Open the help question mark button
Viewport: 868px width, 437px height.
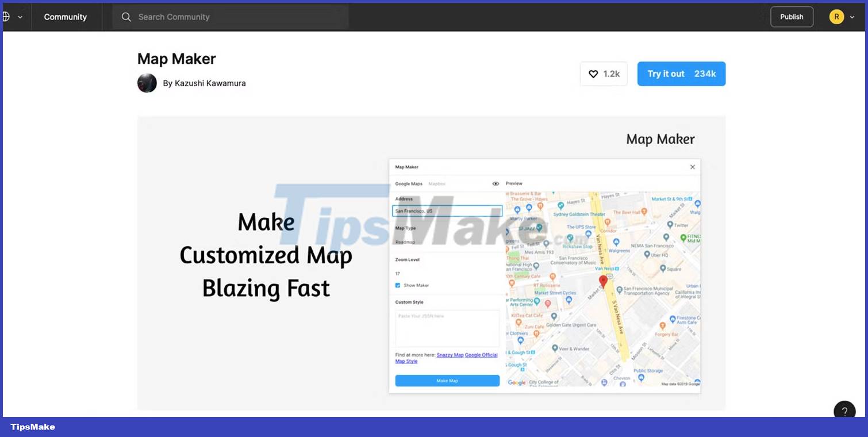(x=844, y=411)
